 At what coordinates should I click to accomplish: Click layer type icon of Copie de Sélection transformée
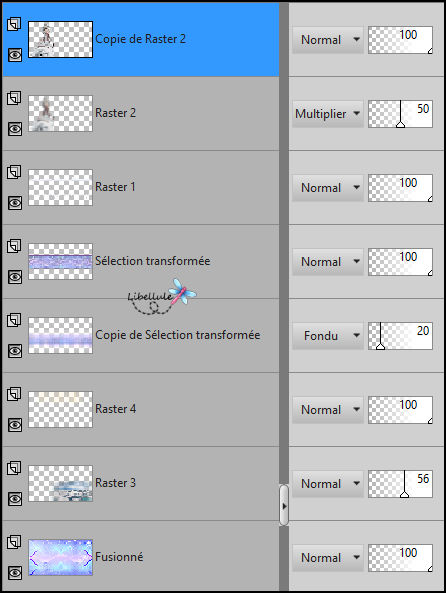pos(14,320)
